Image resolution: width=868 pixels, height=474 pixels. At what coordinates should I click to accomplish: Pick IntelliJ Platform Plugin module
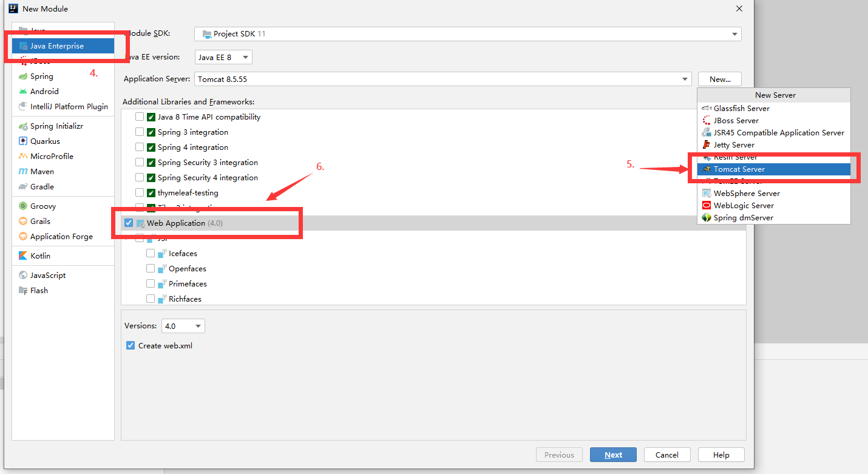(x=63, y=106)
